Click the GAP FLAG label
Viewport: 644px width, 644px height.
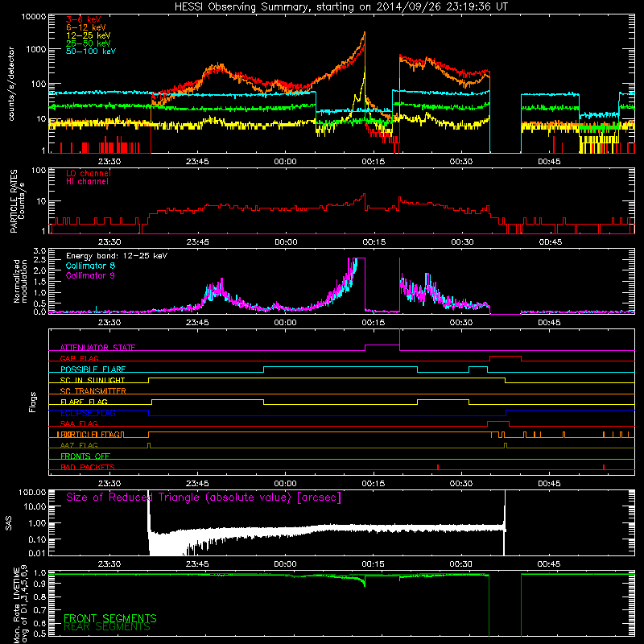(79, 358)
